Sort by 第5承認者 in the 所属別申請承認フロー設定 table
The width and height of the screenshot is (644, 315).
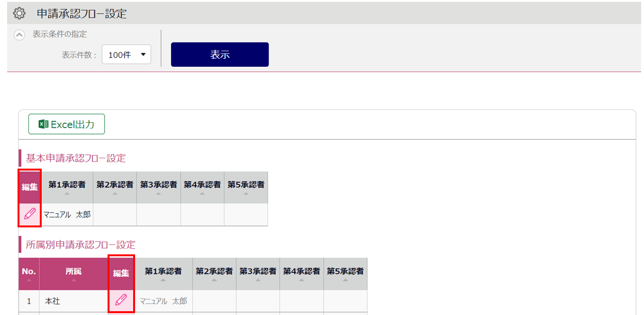point(345,274)
